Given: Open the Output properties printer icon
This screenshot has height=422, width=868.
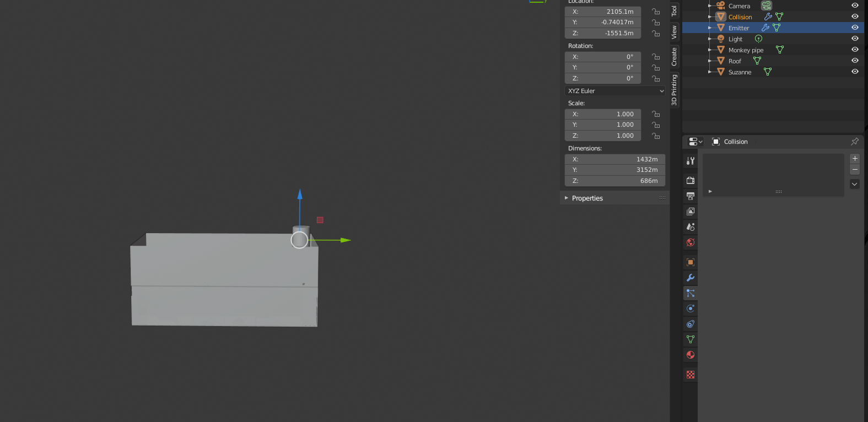Looking at the screenshot, I should click(x=691, y=196).
